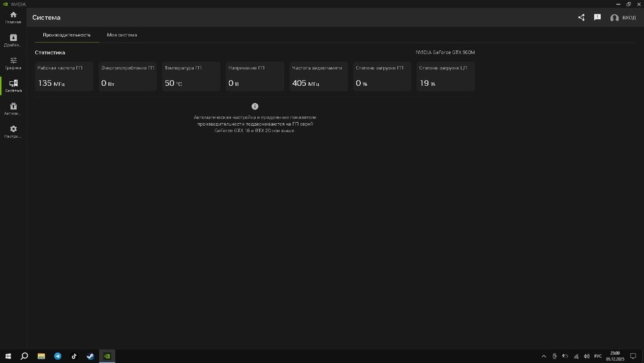The height and width of the screenshot is (363, 644).
Task: Select the Энергопотребление ГП card
Action: (x=128, y=77)
